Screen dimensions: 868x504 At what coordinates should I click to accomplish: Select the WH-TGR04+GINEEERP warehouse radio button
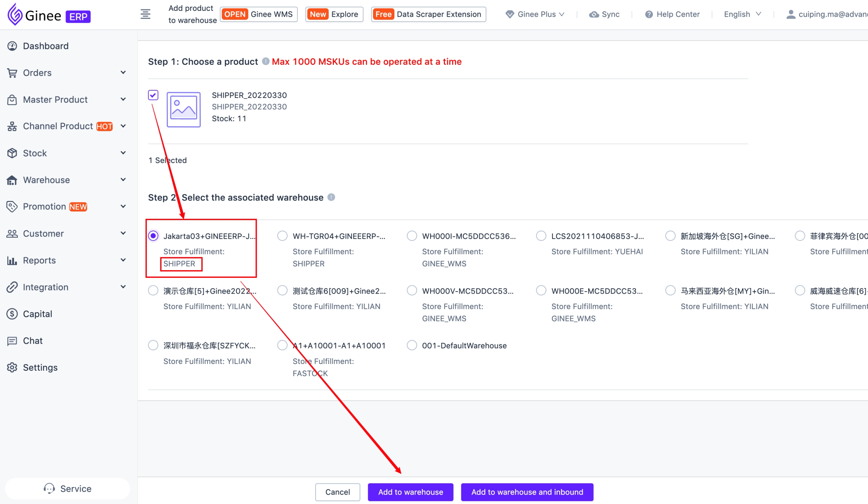(x=282, y=236)
